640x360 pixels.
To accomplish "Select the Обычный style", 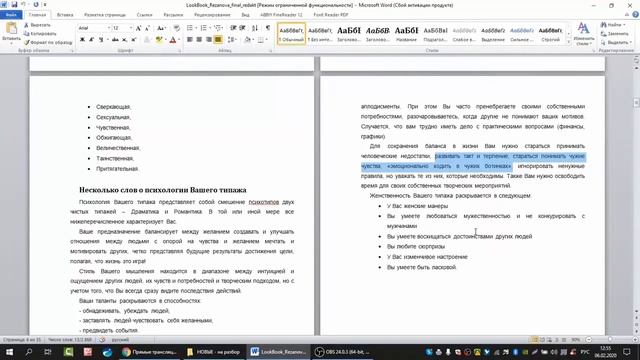I will click(291, 33).
